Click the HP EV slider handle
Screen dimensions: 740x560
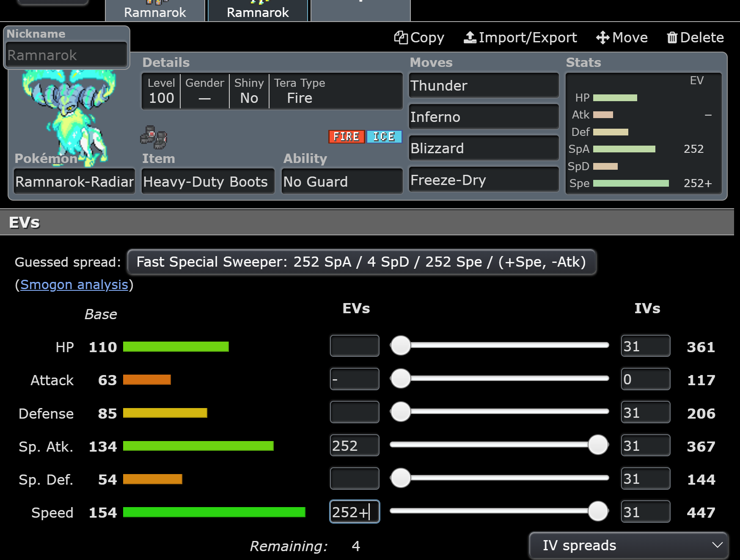click(401, 345)
